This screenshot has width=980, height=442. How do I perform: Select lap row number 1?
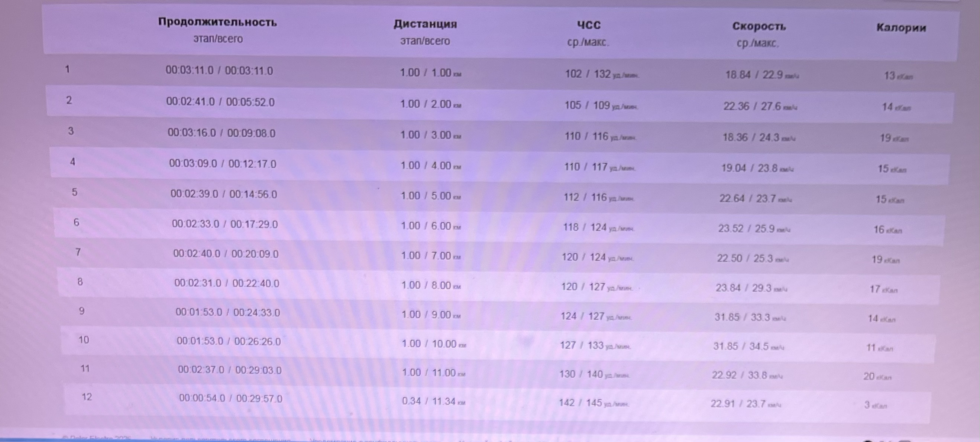pyautogui.click(x=499, y=73)
